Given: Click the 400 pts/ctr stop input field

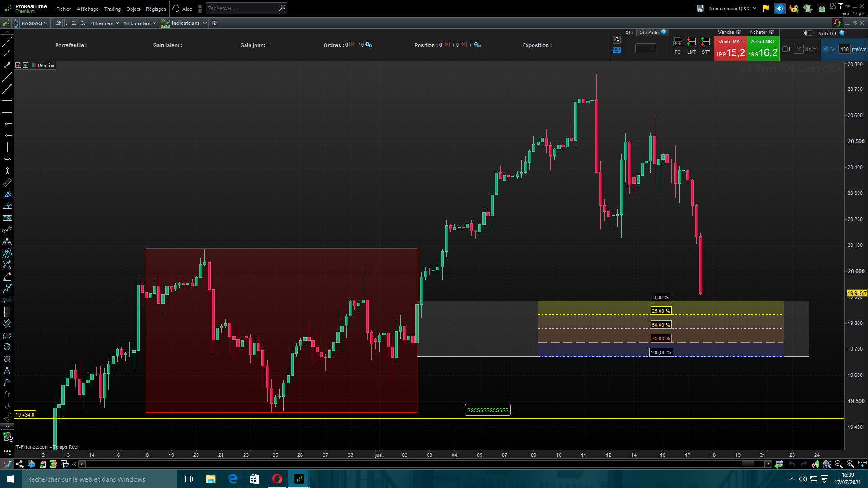Looking at the screenshot, I should click(844, 49).
